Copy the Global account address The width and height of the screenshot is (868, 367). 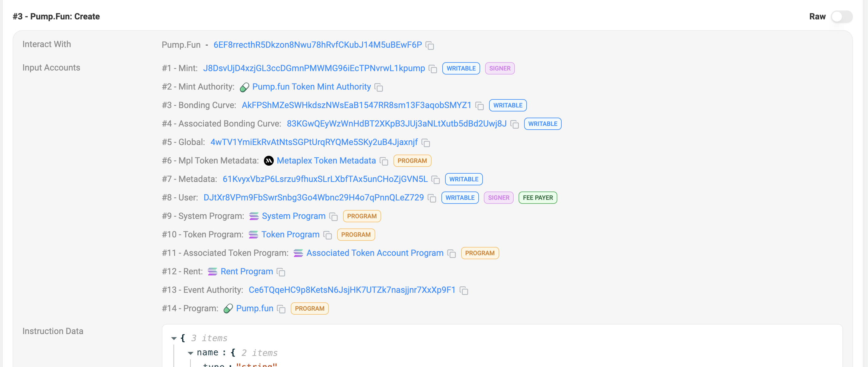click(426, 143)
